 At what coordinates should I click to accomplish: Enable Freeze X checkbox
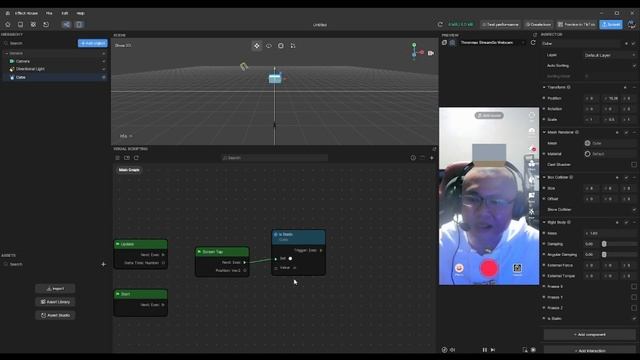(634, 287)
